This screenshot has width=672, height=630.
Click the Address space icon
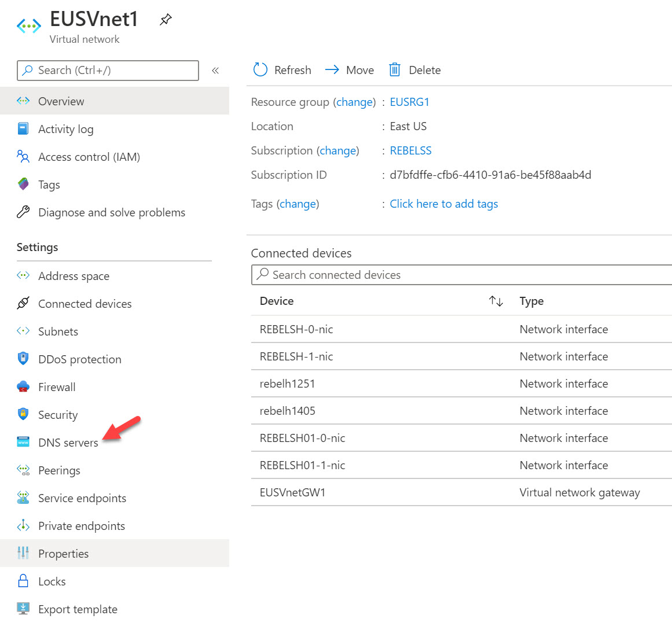coord(23,275)
